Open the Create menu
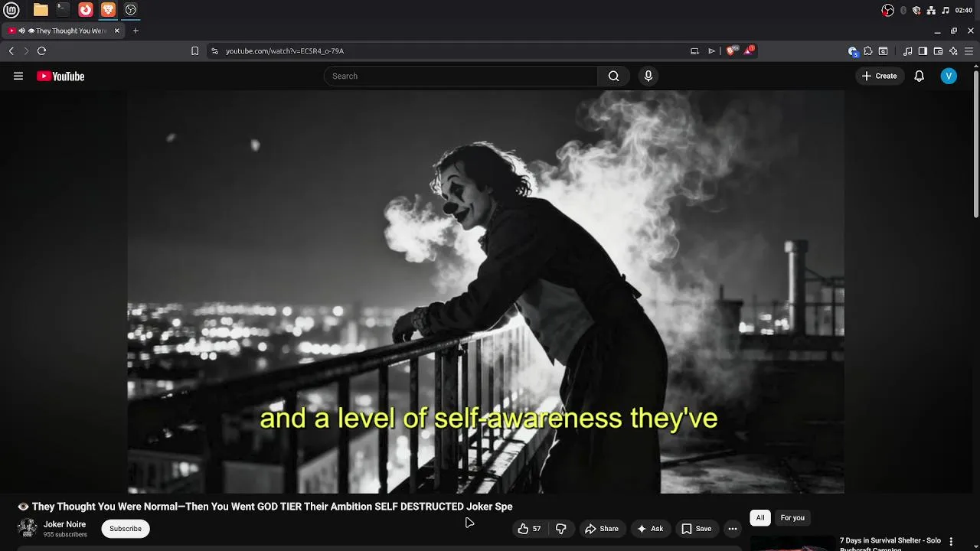The width and height of the screenshot is (980, 551). (x=878, y=76)
